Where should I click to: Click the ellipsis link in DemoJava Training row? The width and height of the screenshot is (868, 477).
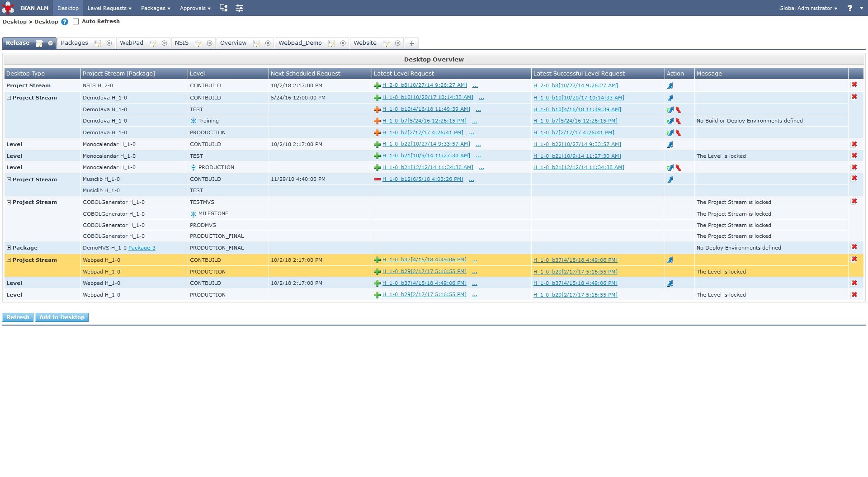tap(475, 121)
